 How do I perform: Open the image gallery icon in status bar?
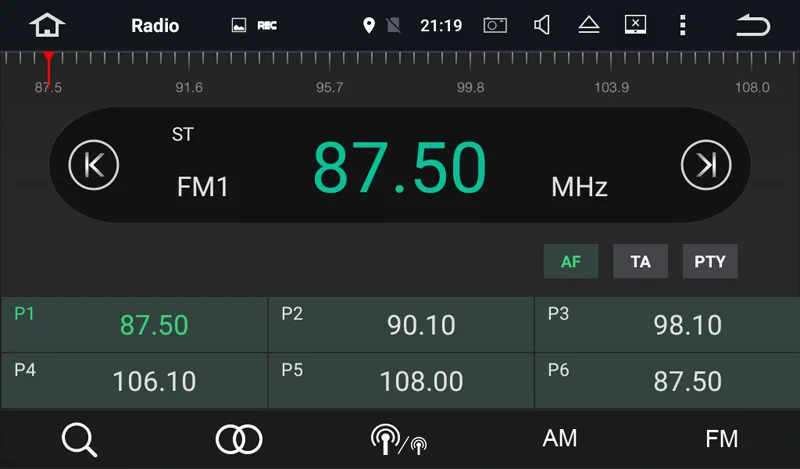(239, 25)
